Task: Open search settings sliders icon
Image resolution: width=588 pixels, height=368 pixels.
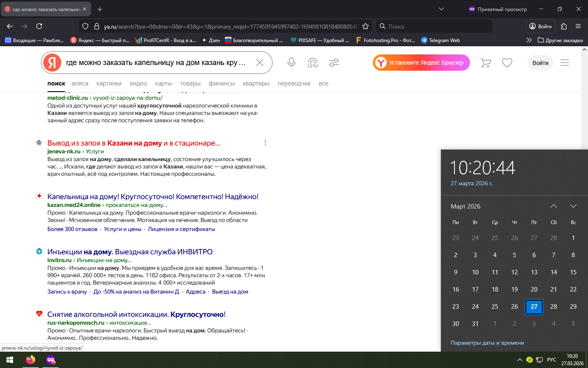Action: [x=334, y=63]
